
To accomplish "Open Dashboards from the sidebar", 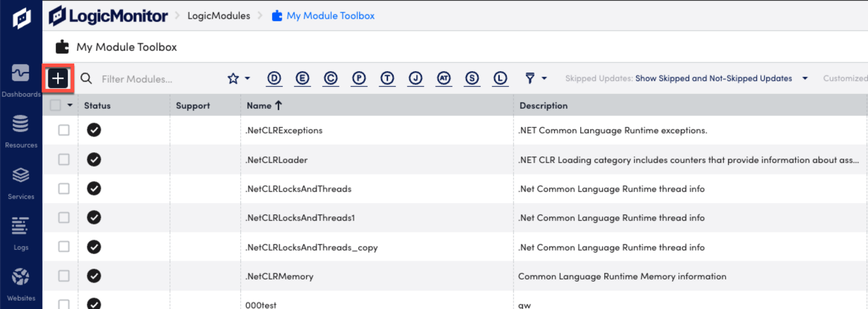I will pos(21,80).
